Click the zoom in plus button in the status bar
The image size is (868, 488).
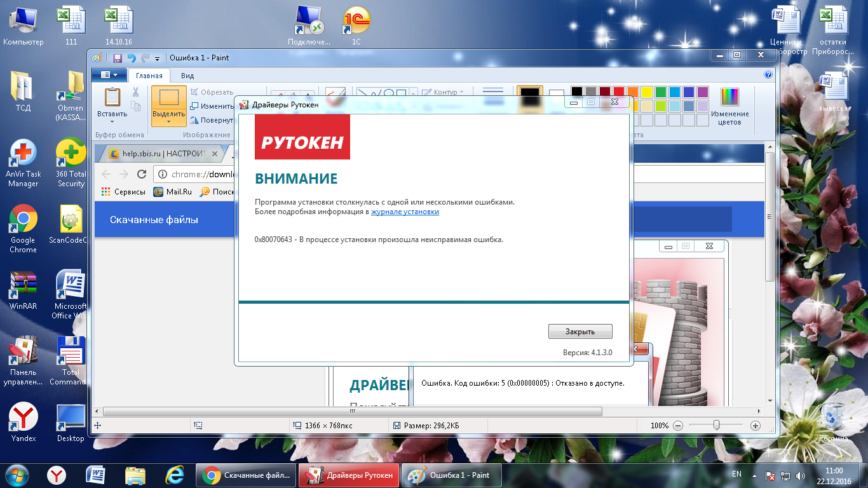tap(756, 426)
